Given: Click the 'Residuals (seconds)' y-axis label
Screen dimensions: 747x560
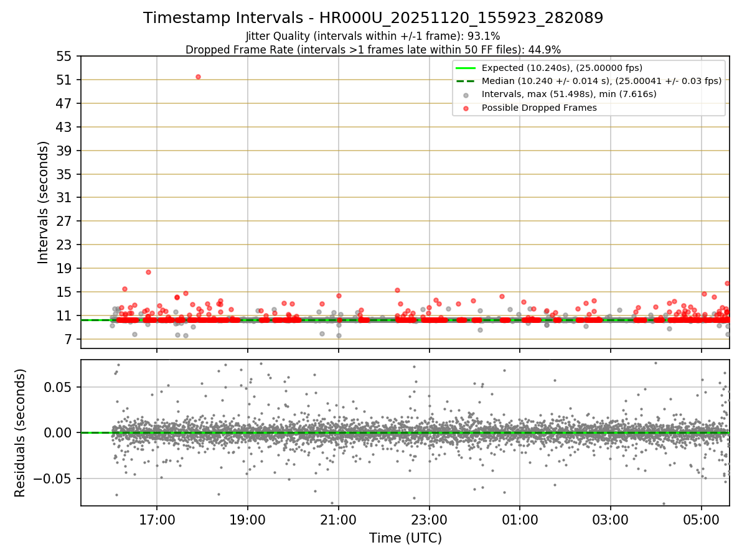Looking at the screenshot, I should click(x=21, y=433).
